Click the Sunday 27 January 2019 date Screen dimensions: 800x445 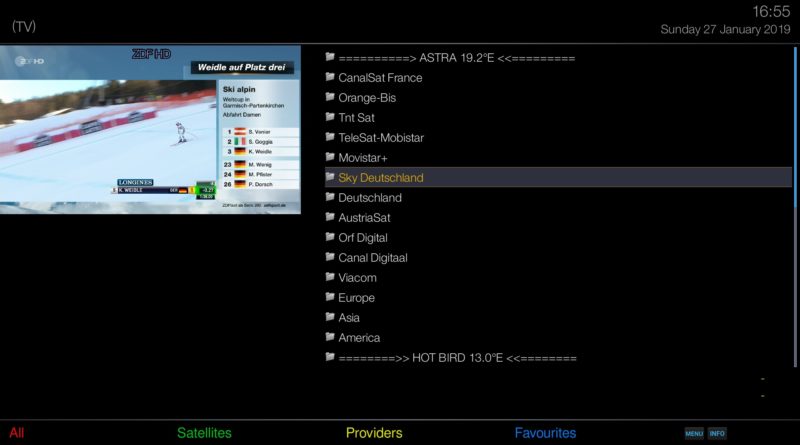725,30
